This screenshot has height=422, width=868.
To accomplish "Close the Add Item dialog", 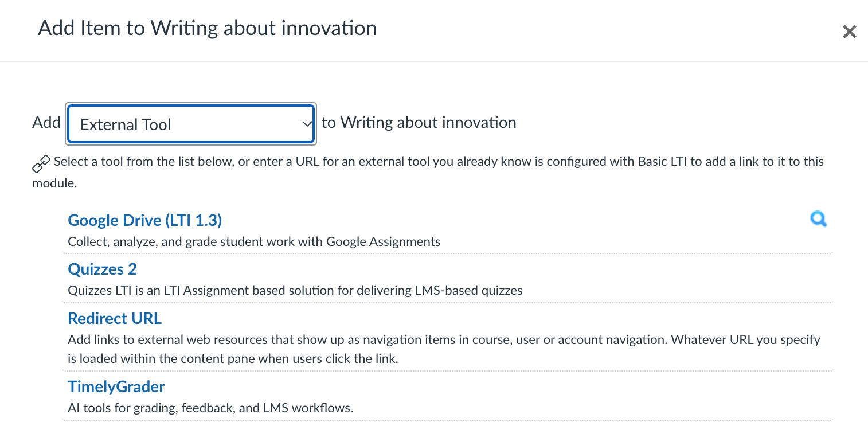I will pyautogui.click(x=849, y=32).
